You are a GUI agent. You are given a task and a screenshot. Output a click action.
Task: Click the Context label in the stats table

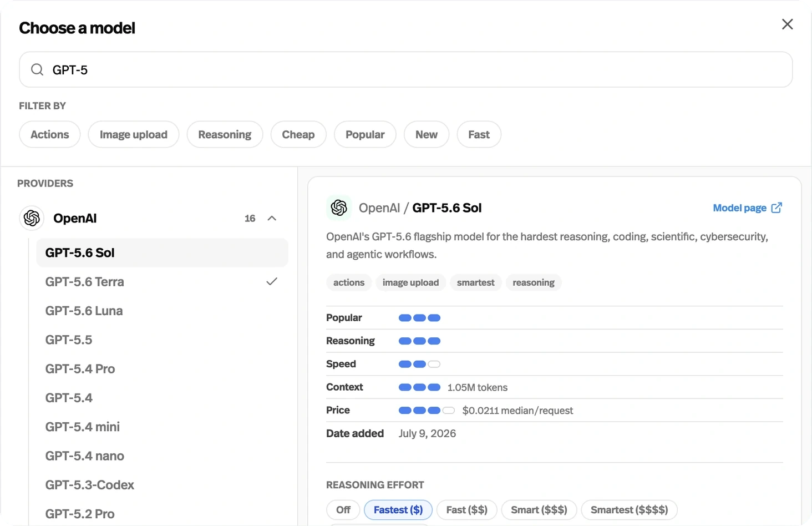(344, 387)
